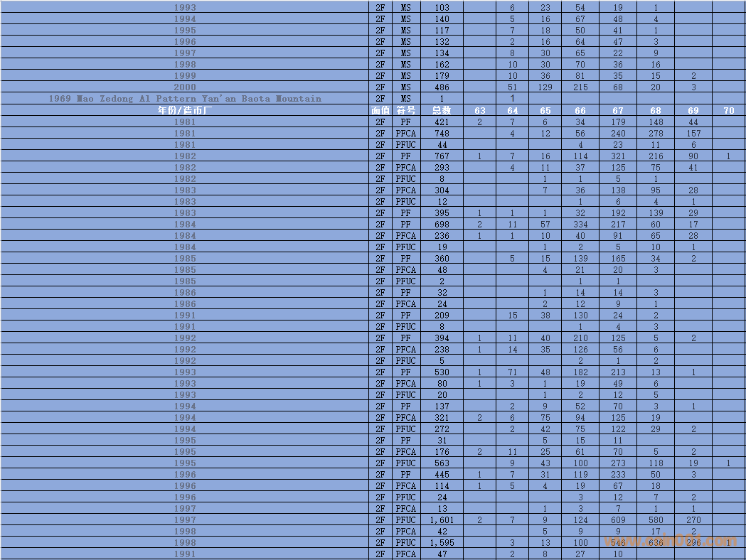The width and height of the screenshot is (746, 560).
Task: Select the grade 70 column header
Action: [728, 110]
